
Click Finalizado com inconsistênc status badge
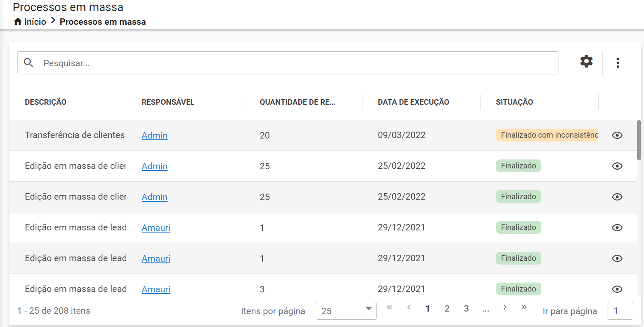[x=547, y=135]
